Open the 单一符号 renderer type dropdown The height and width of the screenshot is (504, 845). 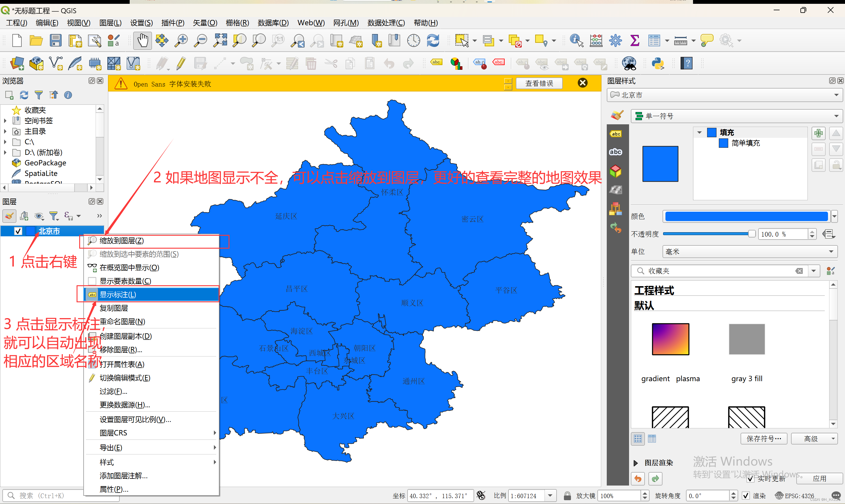coord(737,116)
